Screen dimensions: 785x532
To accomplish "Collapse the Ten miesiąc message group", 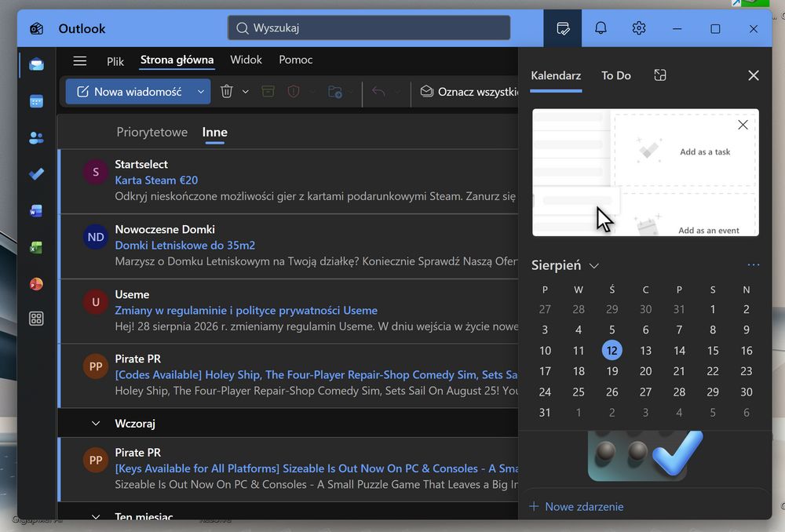I will 96,516.
